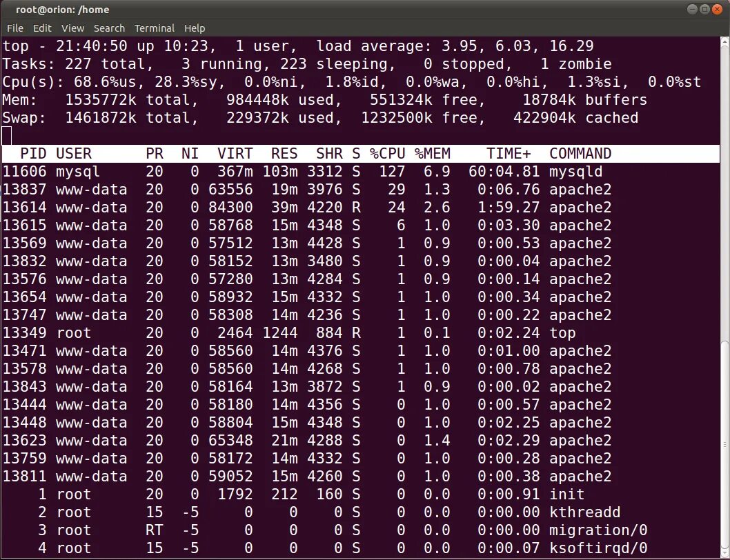Open the Edit menu
Viewport: 730px width, 560px height.
tap(42, 28)
